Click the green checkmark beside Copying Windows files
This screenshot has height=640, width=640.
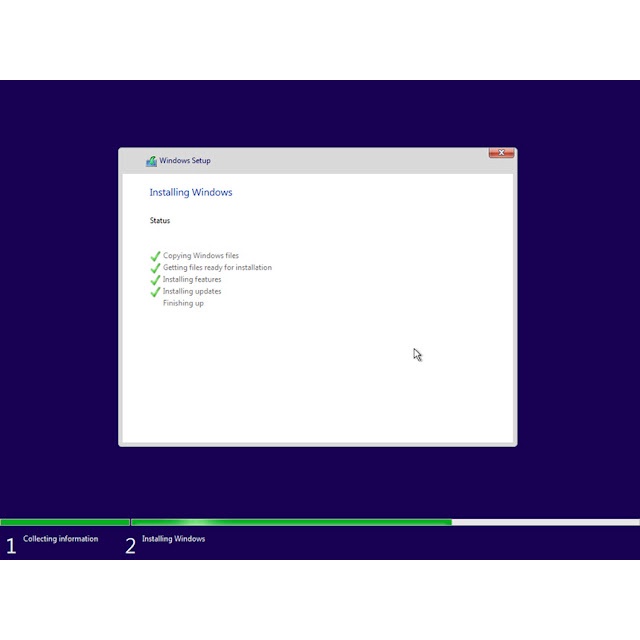(x=155, y=256)
